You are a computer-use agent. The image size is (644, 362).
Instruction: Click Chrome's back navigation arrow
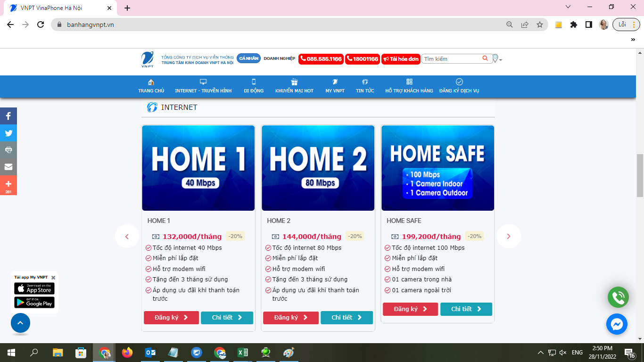click(x=10, y=25)
